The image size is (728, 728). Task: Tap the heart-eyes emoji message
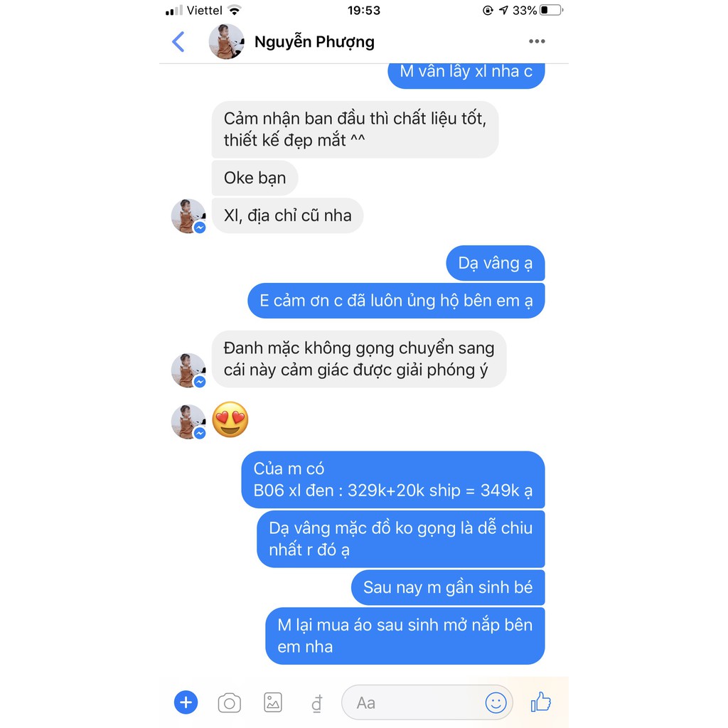coord(230,419)
